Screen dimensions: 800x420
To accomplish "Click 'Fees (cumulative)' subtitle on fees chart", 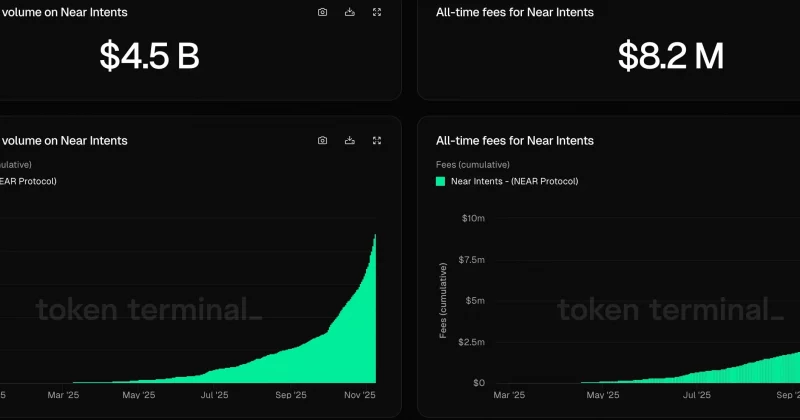I will pyautogui.click(x=472, y=165).
